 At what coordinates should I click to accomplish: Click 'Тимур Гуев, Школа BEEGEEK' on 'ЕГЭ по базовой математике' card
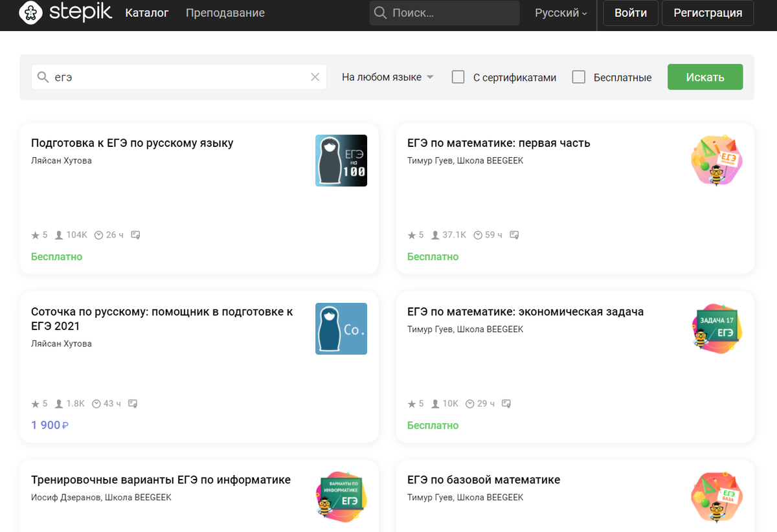click(x=465, y=498)
